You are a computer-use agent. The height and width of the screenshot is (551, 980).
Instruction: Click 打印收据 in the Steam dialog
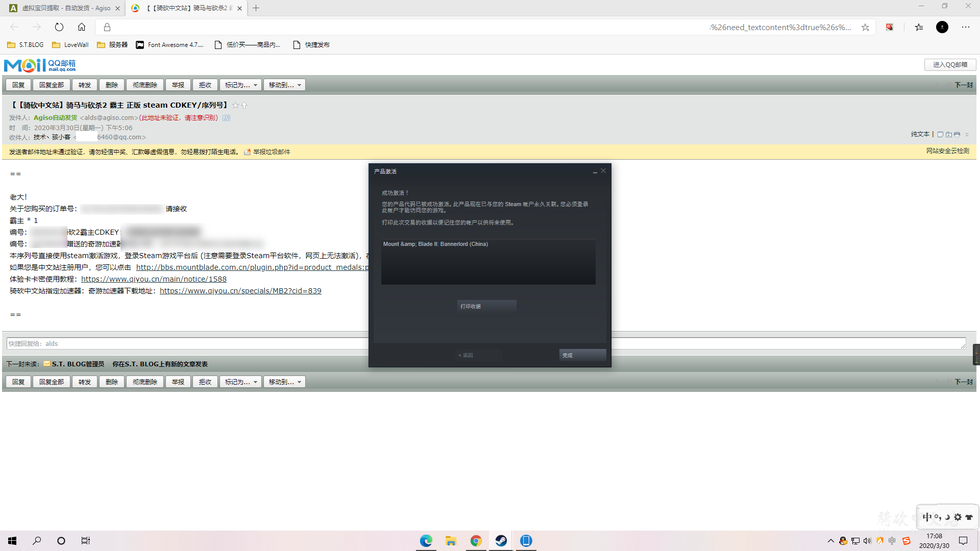coord(486,306)
